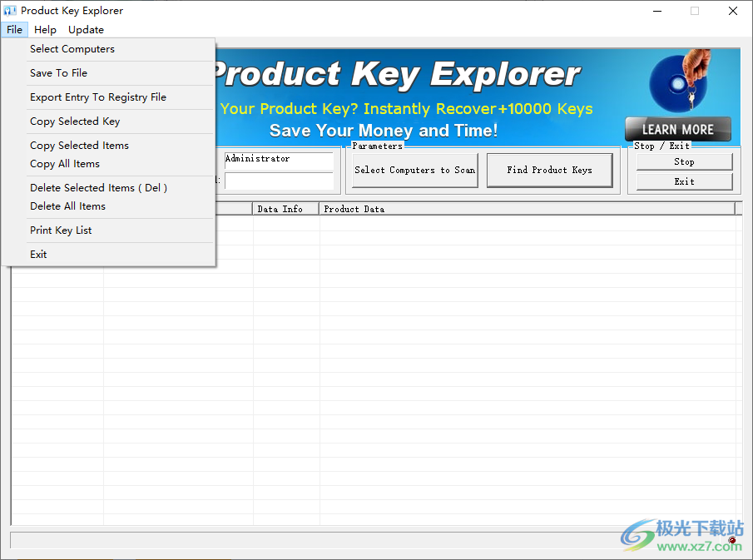
Task: Click the Find Product Keys button
Action: pyautogui.click(x=549, y=170)
